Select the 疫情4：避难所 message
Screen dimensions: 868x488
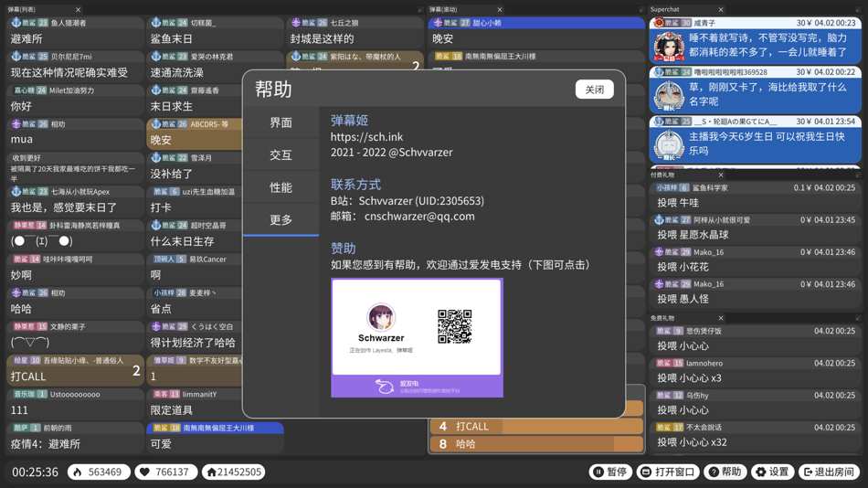(75, 438)
